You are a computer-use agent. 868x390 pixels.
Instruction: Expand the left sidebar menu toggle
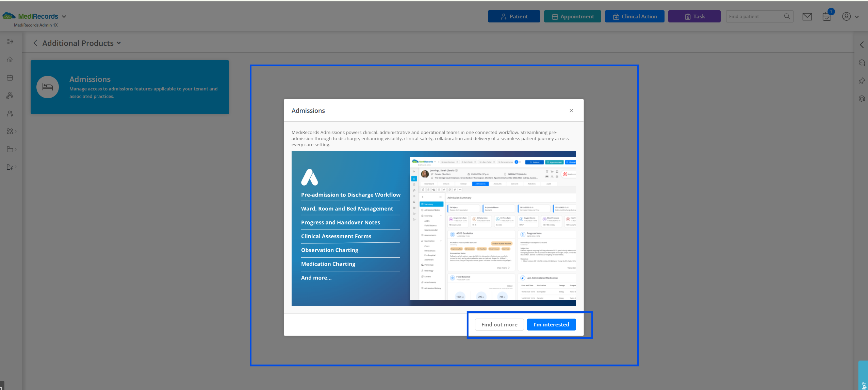[10, 41]
